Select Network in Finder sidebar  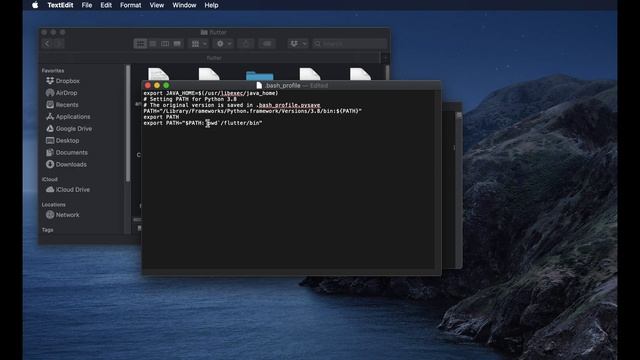[62, 215]
